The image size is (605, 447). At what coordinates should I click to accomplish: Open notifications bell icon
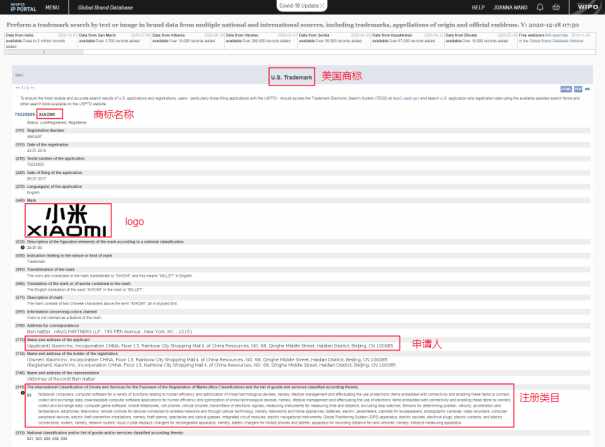[540, 7]
